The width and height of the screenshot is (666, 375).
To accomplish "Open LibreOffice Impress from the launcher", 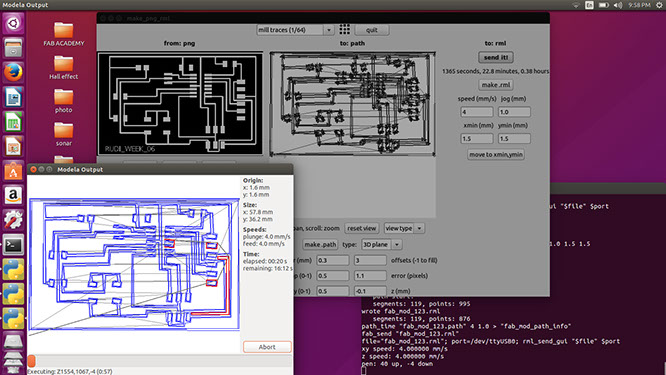I will [13, 147].
